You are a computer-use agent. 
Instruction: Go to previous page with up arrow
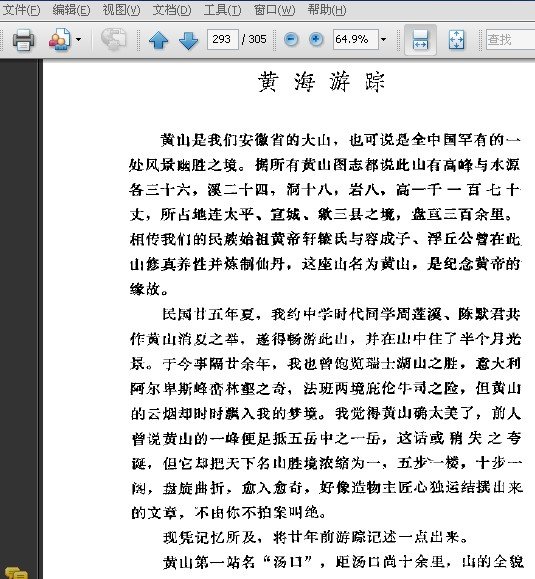[x=159, y=40]
